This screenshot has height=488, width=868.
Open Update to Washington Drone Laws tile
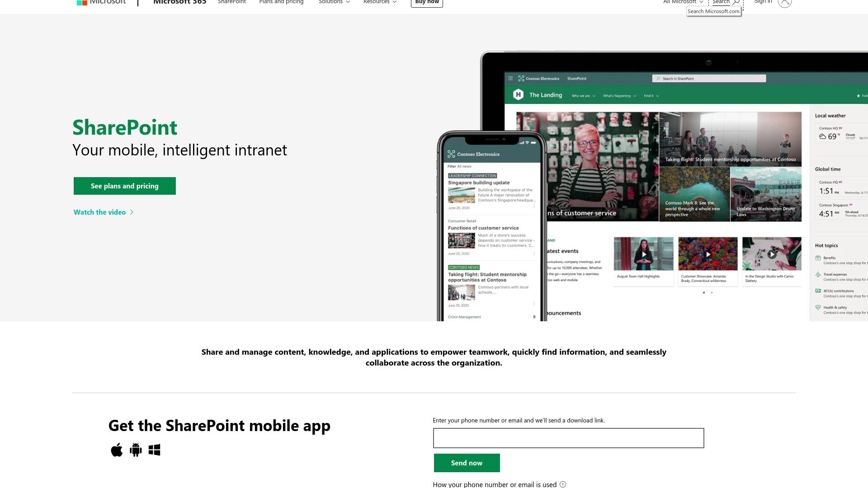(766, 194)
